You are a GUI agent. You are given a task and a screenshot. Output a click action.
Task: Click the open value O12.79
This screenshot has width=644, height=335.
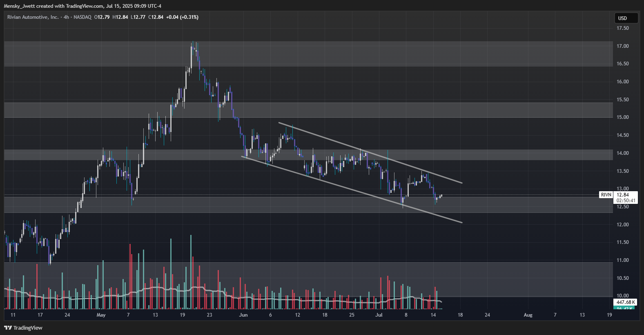pos(102,17)
